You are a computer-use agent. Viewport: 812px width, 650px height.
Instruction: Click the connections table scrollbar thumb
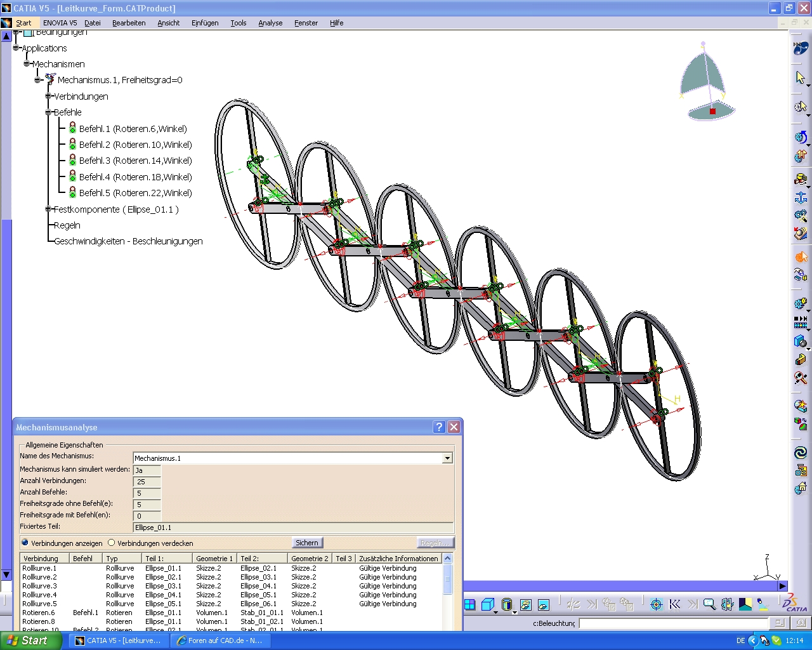[447, 579]
